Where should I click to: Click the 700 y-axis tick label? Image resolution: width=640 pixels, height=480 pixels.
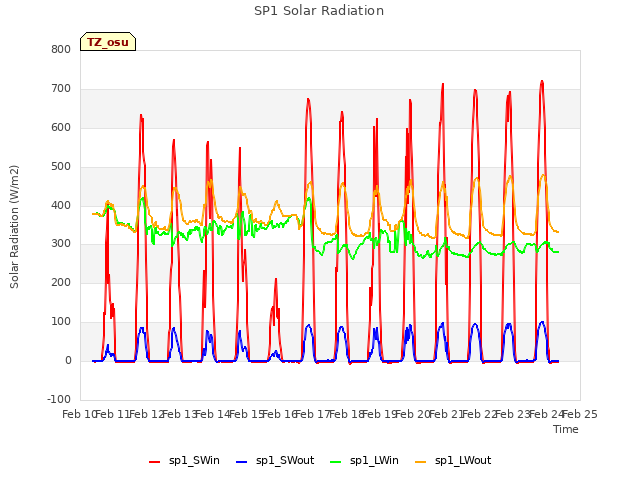click(61, 89)
